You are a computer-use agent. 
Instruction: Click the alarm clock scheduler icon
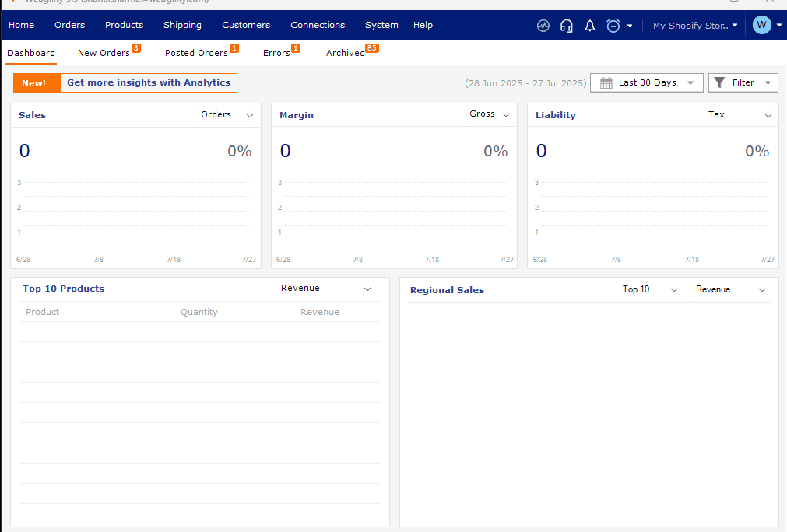coord(613,26)
